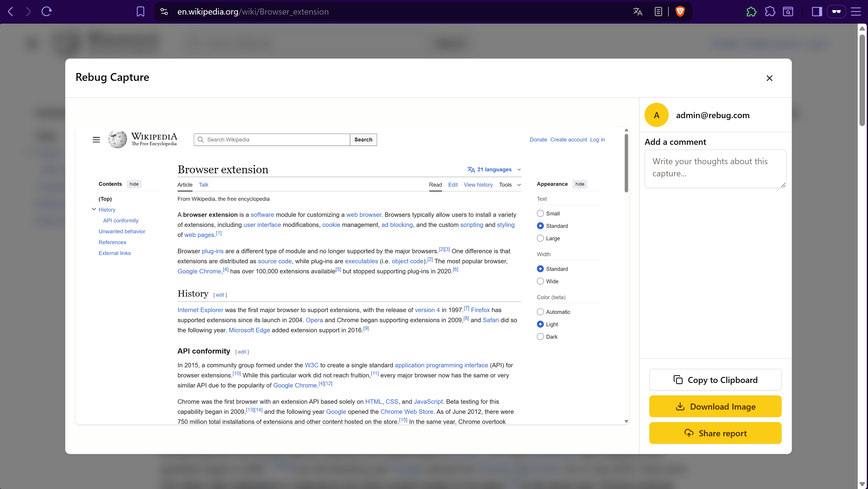Open reader mode from the address bar
Screen dimensions: 868x489
[658, 12]
